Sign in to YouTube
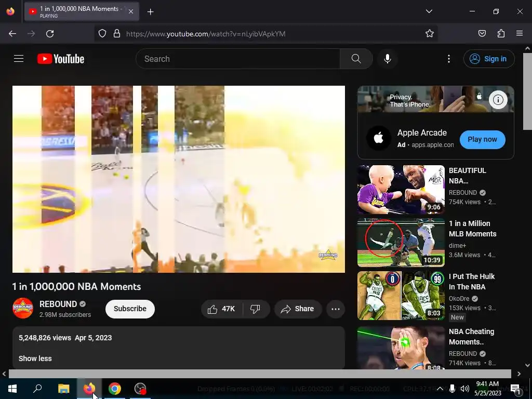The height and width of the screenshot is (399, 532). (x=489, y=59)
